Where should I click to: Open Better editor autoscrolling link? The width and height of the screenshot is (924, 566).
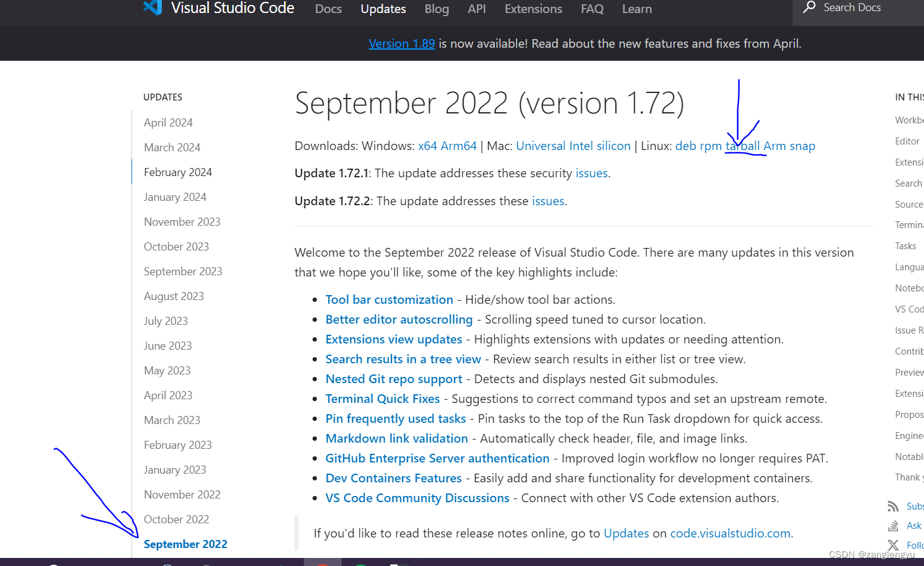(x=399, y=319)
